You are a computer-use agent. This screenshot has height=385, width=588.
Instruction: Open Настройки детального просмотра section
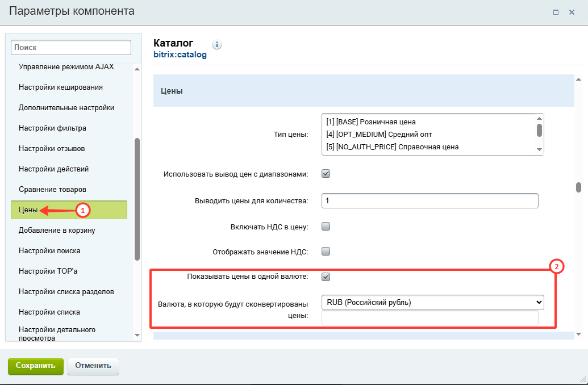coord(57,333)
